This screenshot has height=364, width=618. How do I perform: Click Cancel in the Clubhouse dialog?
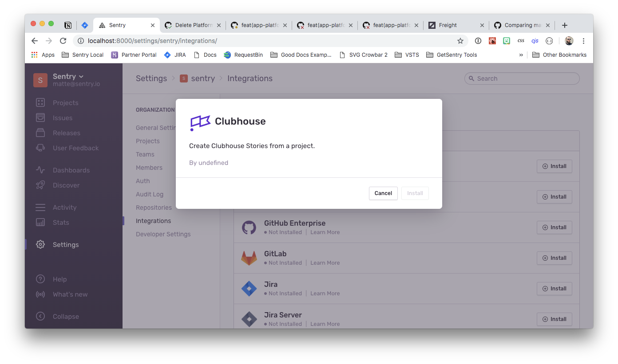[x=383, y=193]
